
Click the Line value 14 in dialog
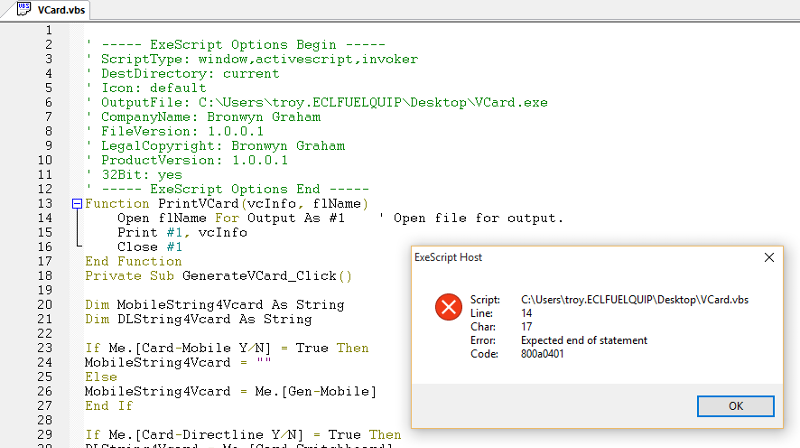pyautogui.click(x=527, y=313)
